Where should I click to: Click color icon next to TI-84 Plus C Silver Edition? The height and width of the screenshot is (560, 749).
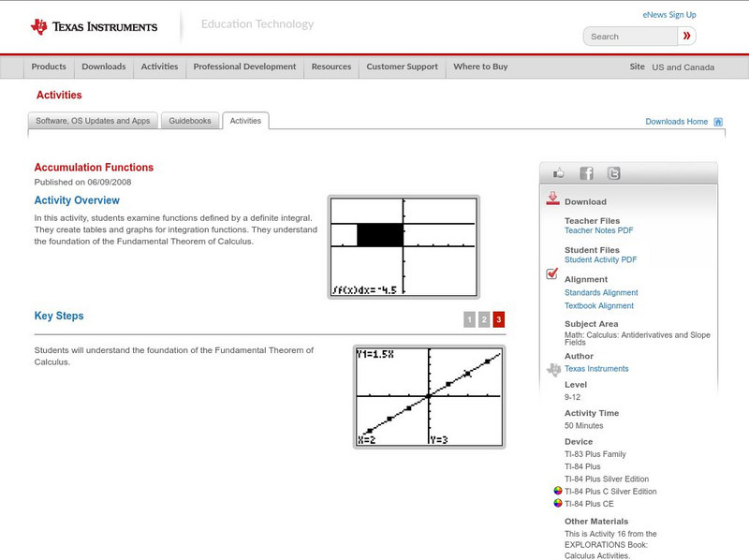tap(557, 491)
